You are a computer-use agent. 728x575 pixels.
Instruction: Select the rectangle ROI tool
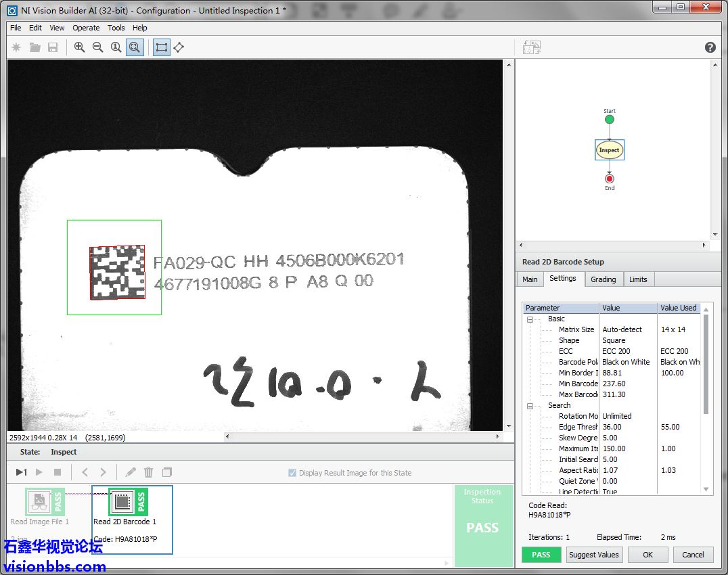162,47
